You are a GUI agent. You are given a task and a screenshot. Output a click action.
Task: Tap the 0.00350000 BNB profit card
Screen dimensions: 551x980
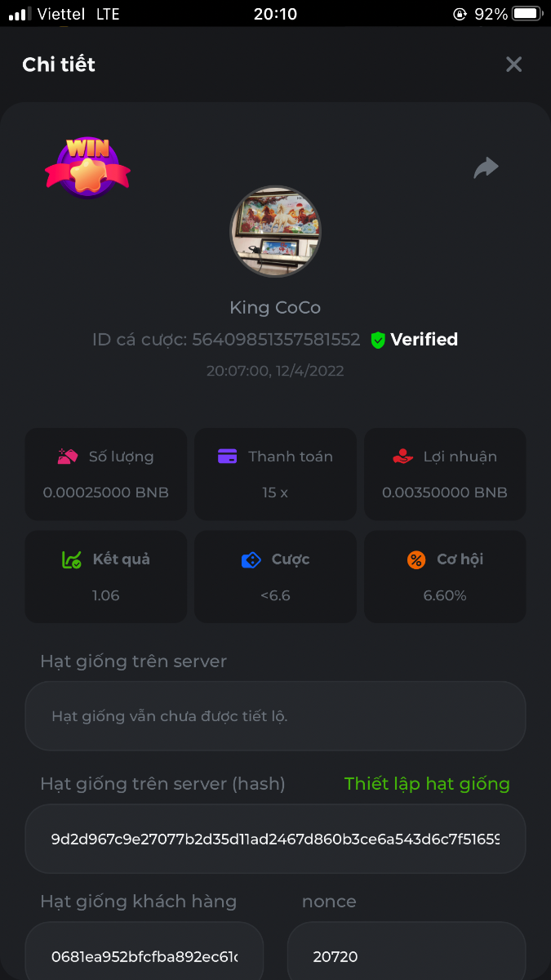(445, 474)
